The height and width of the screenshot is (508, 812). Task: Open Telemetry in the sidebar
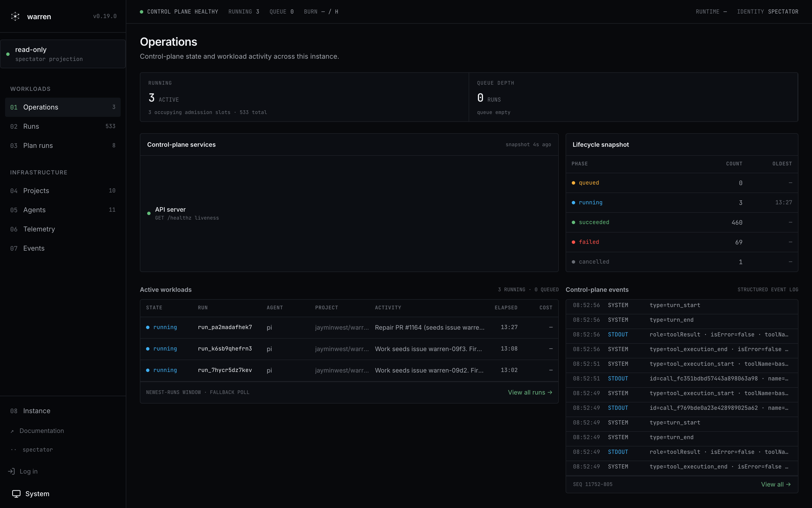pyautogui.click(x=63, y=229)
